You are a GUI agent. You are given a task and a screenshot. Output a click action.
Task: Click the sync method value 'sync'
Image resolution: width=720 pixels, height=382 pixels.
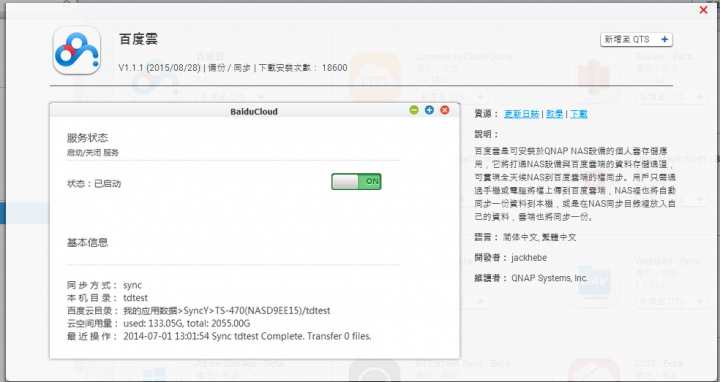click(132, 285)
